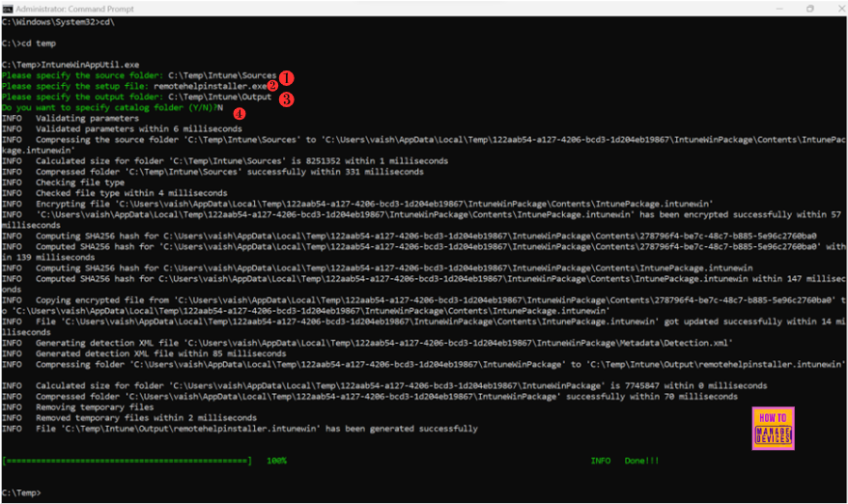Click the catalog folder (Y/N) prompt
The height and width of the screenshot is (504, 848).
[x=108, y=107]
